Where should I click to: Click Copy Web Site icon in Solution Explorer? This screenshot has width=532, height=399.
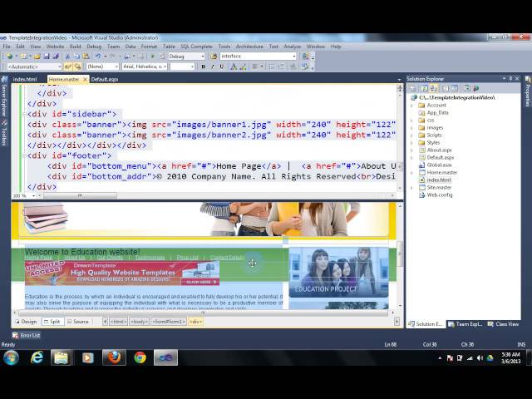[x=466, y=89]
